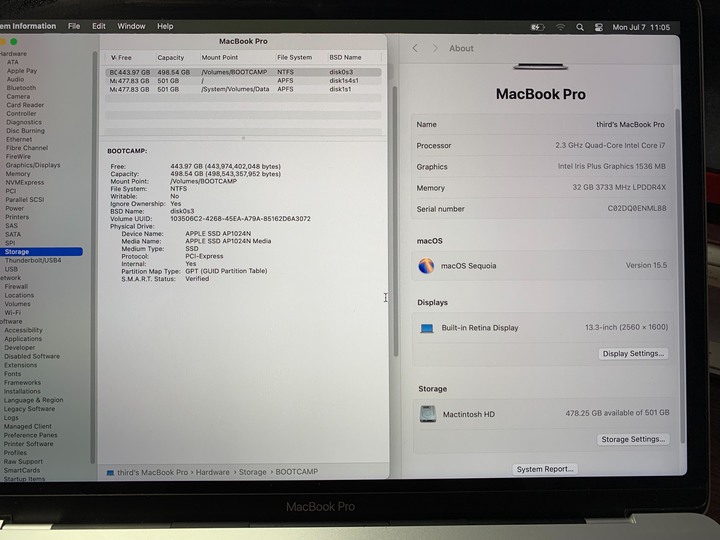Click the Storage Settings button
Image resolution: width=720 pixels, height=540 pixels.
tap(633, 439)
